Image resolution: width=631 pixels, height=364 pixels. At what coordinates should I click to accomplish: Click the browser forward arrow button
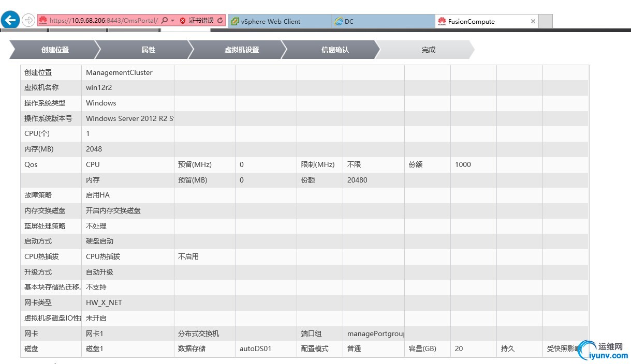tap(28, 21)
